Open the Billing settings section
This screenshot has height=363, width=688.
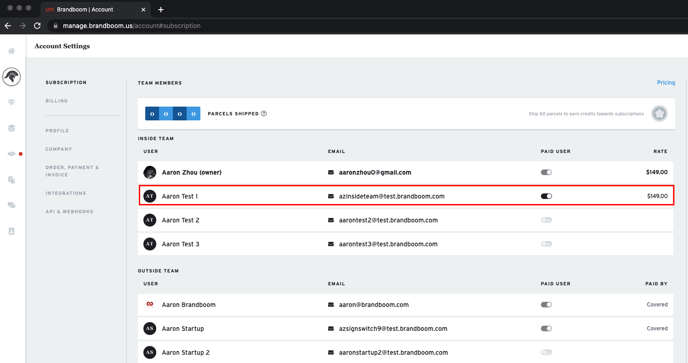pos(57,101)
